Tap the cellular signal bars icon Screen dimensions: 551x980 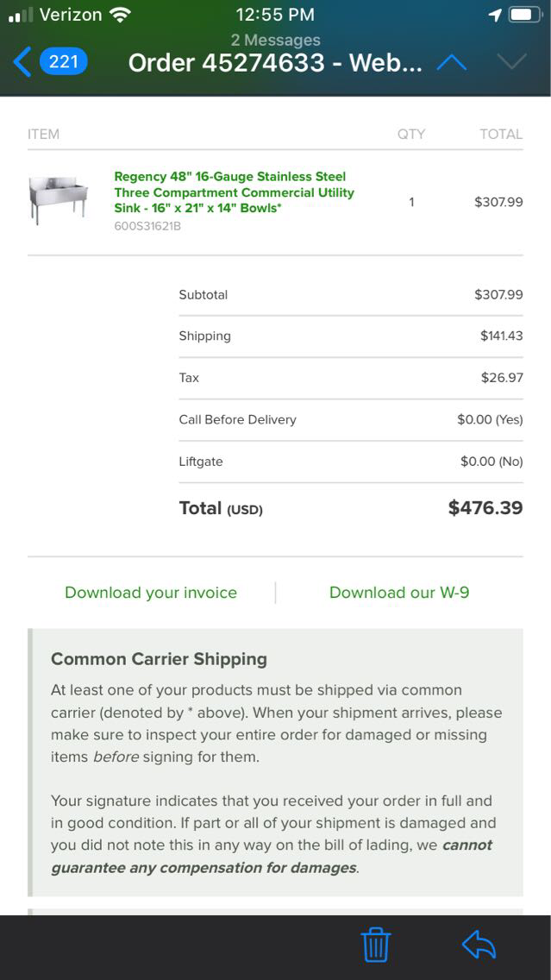click(21, 15)
